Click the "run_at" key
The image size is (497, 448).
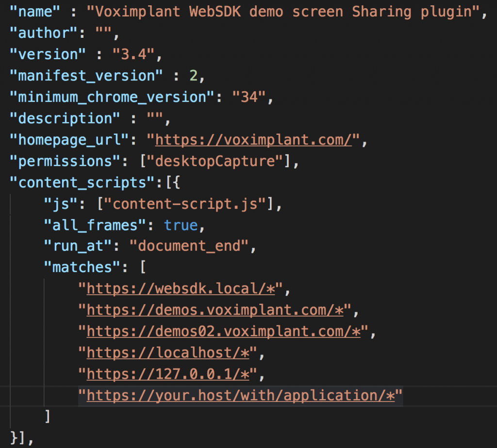coord(78,246)
